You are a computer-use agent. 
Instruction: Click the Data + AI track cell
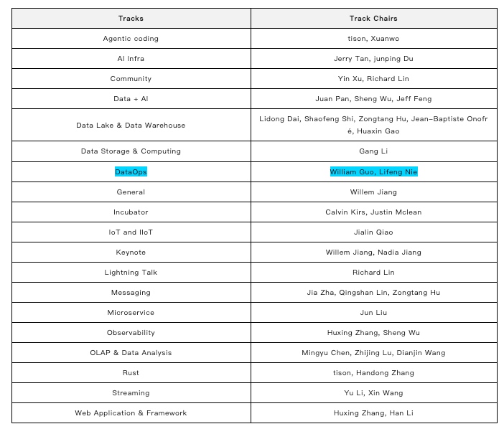point(131,98)
